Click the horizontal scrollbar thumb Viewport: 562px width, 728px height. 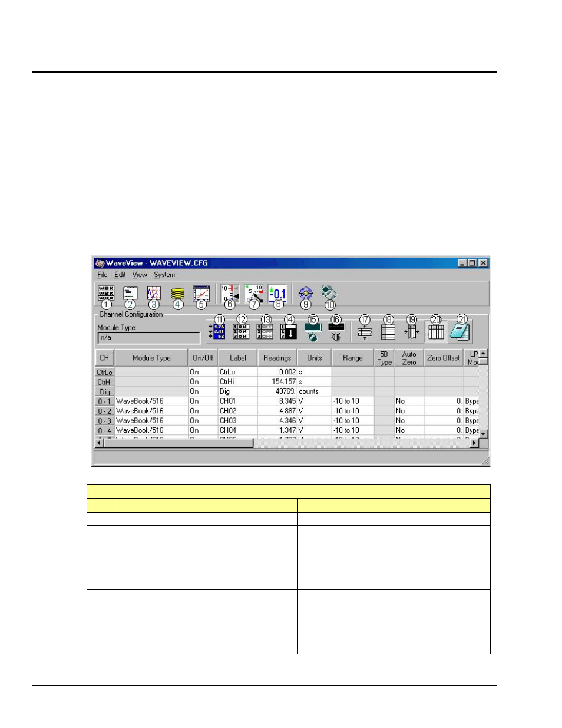click(x=178, y=443)
